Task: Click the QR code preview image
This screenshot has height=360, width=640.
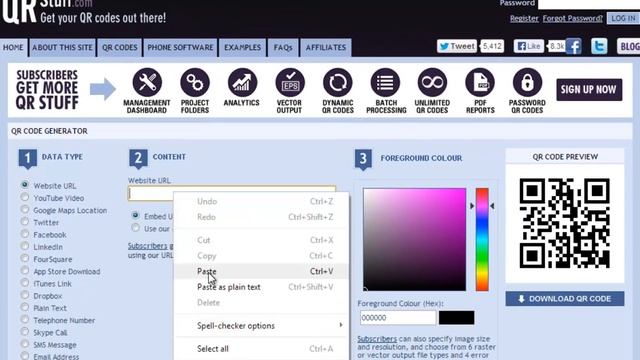Action: click(565, 223)
